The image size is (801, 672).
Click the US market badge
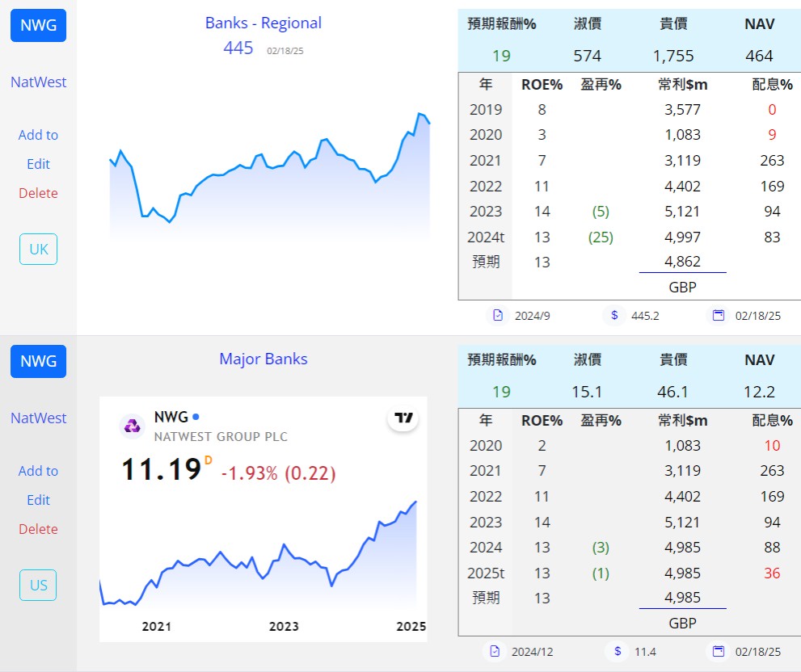tap(38, 586)
